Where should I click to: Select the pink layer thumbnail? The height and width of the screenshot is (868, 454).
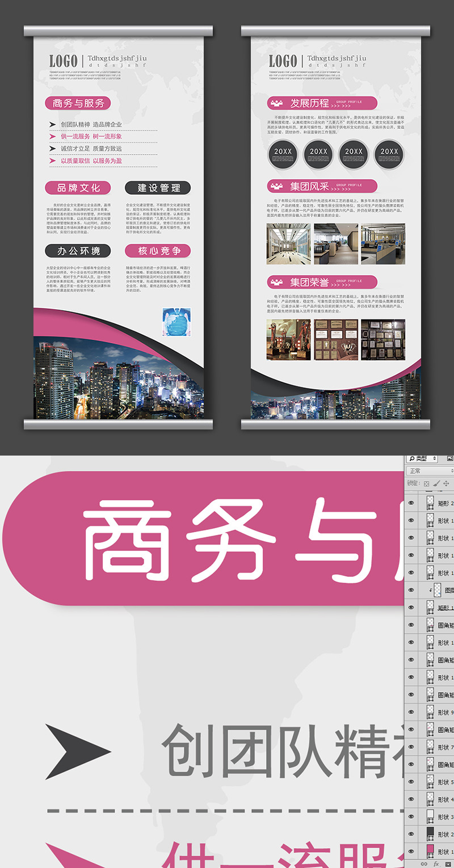coord(430,852)
